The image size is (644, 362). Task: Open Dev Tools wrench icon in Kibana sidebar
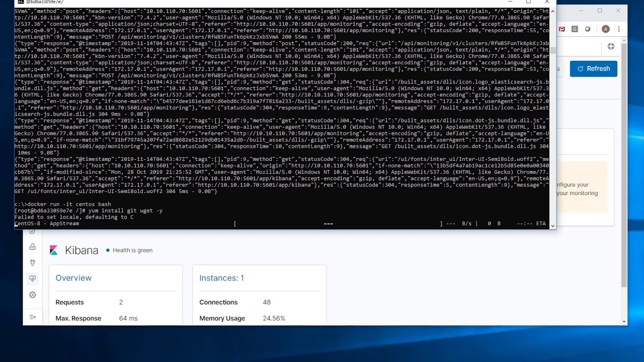pyautogui.click(x=33, y=262)
